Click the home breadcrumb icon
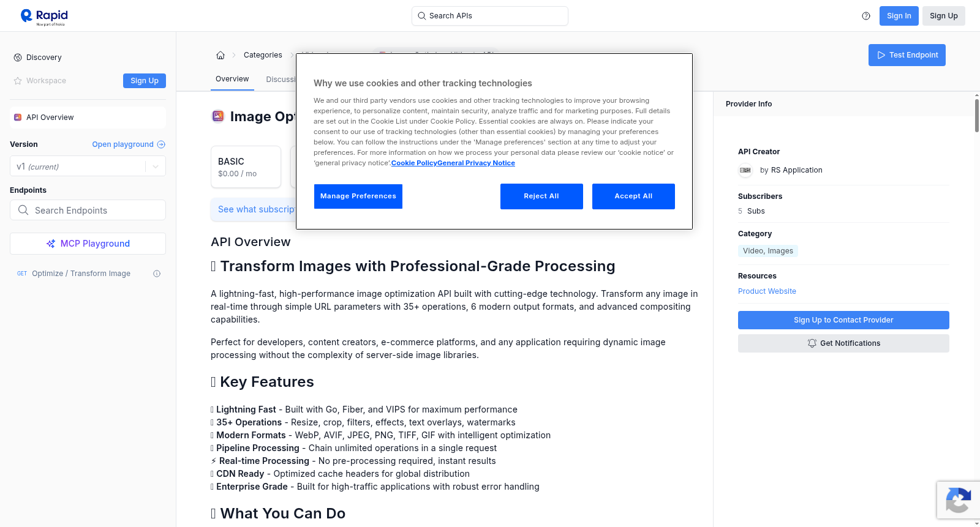 click(x=221, y=55)
